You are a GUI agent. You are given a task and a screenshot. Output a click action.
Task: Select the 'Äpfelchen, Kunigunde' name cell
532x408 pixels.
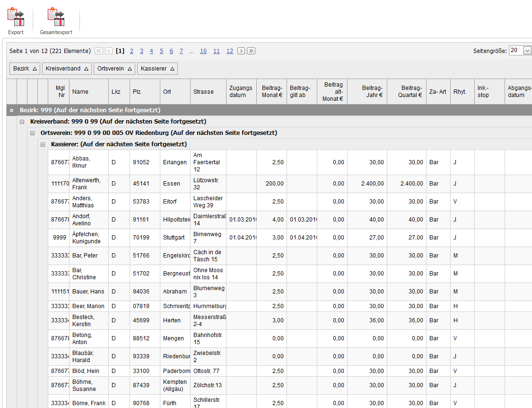89,238
